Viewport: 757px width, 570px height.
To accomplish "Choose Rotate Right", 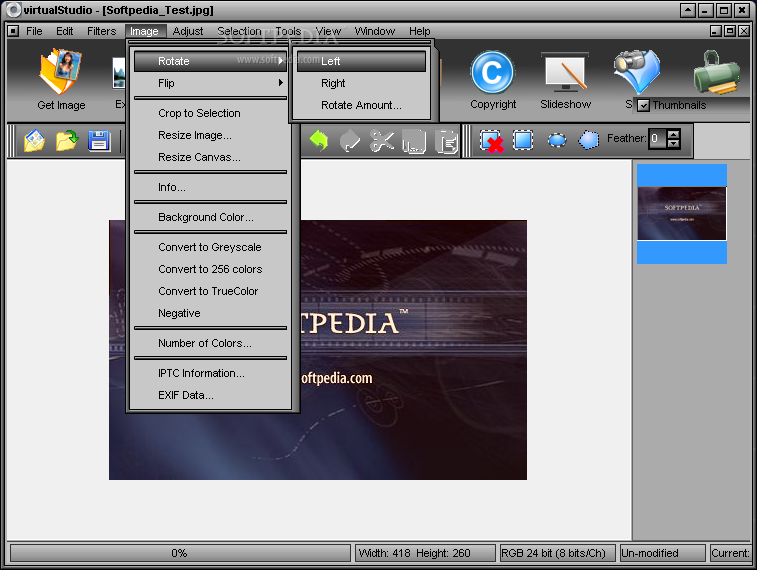I will [x=361, y=83].
